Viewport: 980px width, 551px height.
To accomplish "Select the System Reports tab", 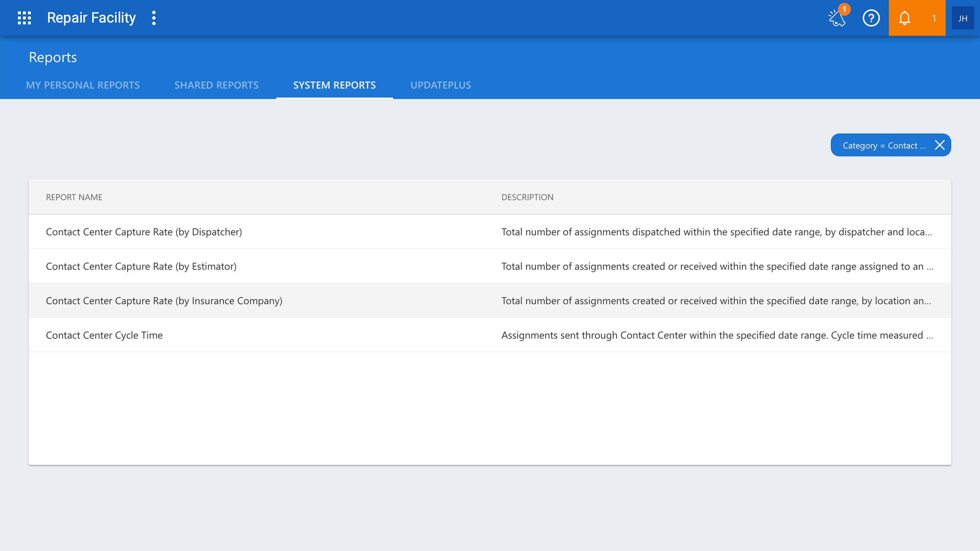I will tap(334, 85).
